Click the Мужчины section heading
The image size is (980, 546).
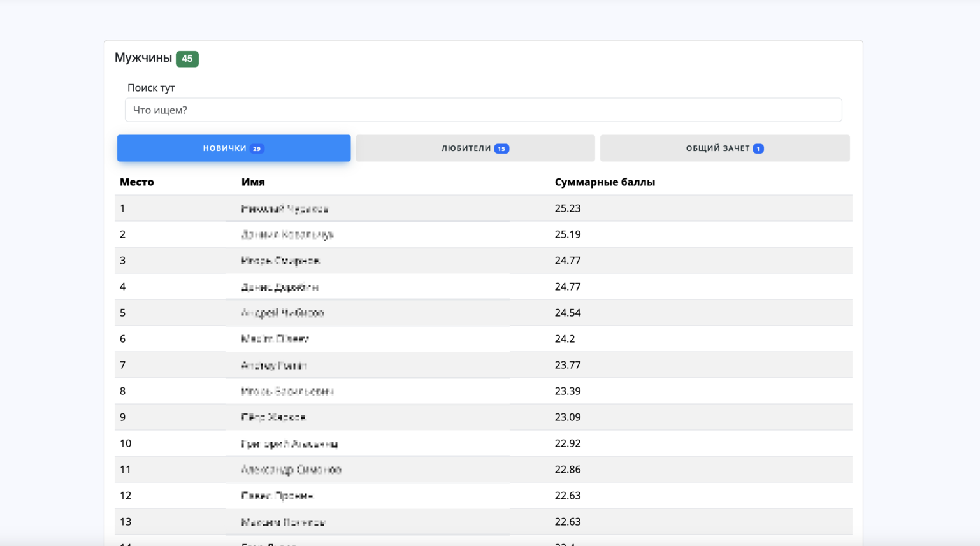pyautogui.click(x=143, y=58)
